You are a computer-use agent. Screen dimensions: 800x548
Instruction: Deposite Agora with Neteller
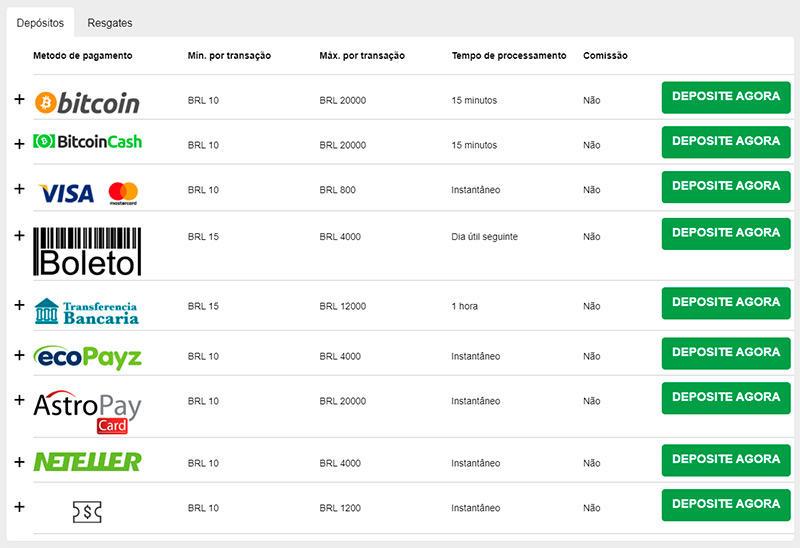tap(726, 460)
